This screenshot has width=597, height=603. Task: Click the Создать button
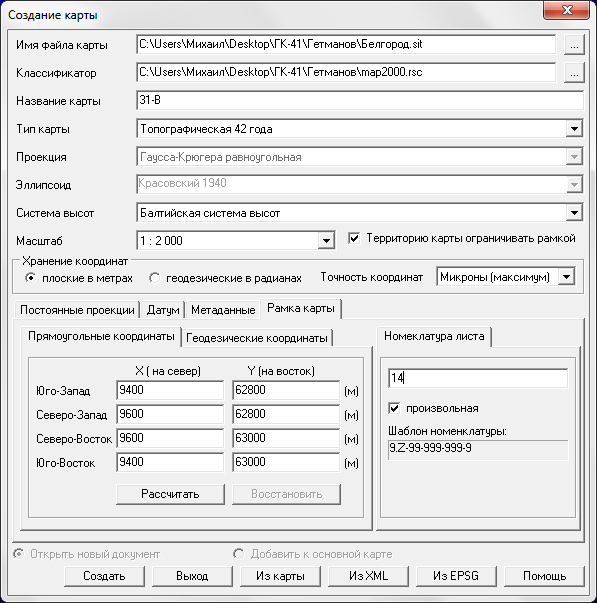tap(104, 576)
